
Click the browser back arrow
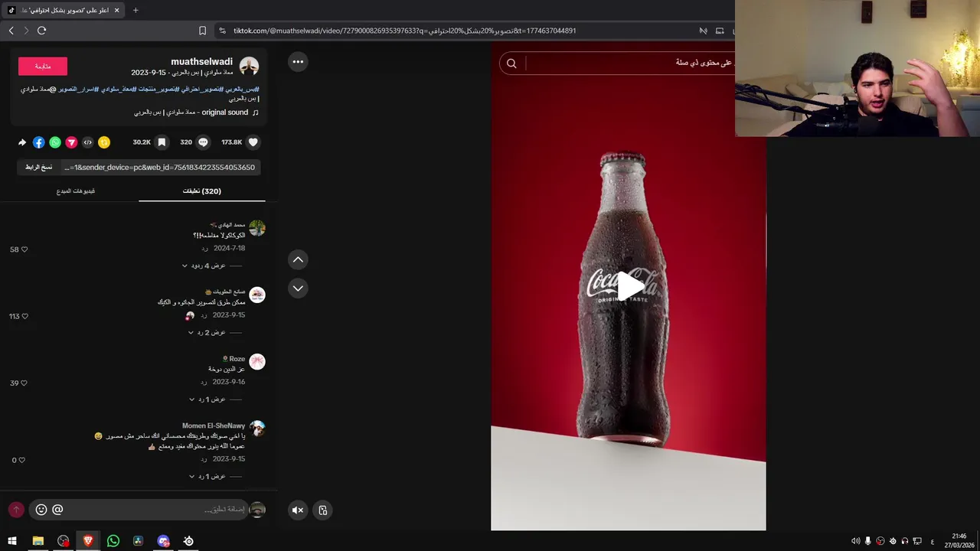click(x=11, y=31)
